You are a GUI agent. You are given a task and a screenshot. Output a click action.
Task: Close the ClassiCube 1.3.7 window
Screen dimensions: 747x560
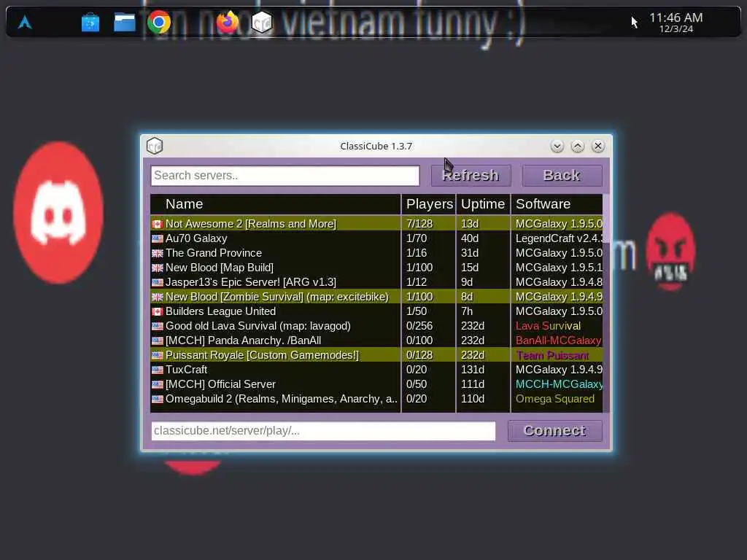tap(598, 146)
